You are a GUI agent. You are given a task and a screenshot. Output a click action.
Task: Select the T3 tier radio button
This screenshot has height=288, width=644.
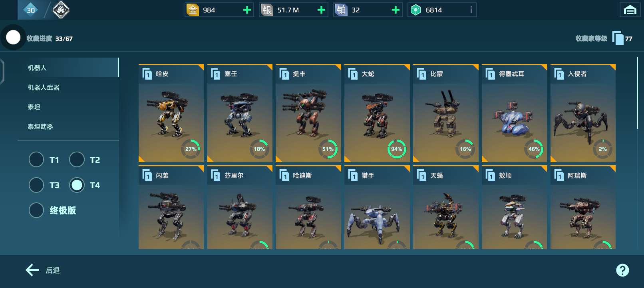[x=36, y=185]
